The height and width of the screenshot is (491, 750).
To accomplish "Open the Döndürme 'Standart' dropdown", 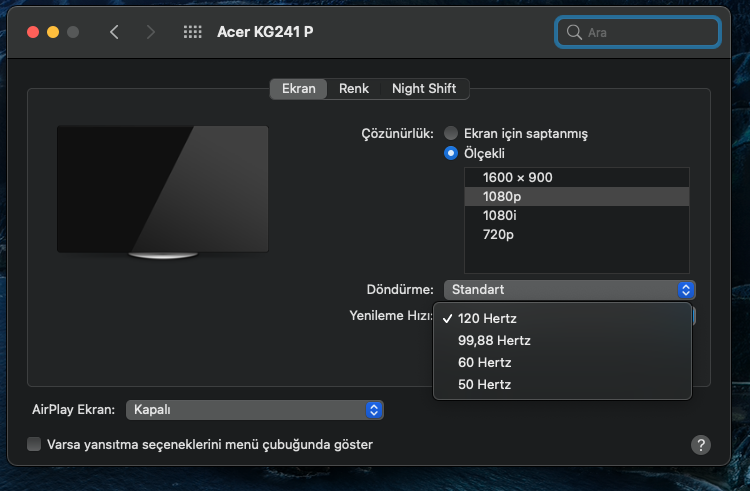I will pos(569,289).
